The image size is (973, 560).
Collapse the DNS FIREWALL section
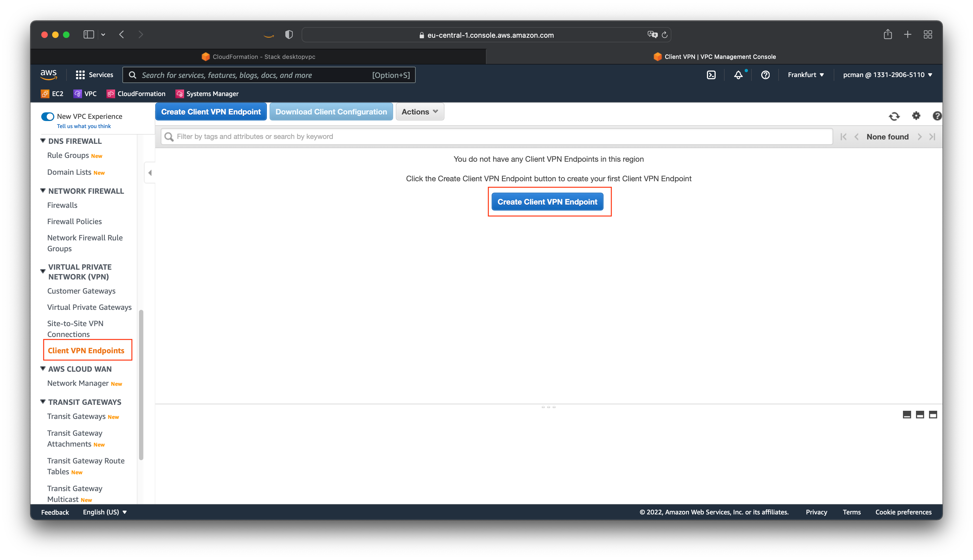(43, 141)
